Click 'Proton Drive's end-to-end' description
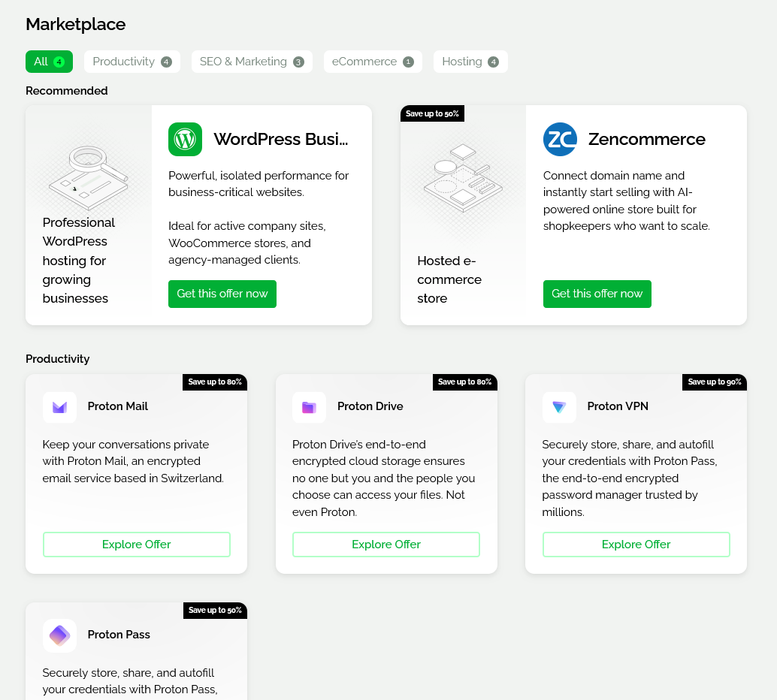 pyautogui.click(x=383, y=478)
